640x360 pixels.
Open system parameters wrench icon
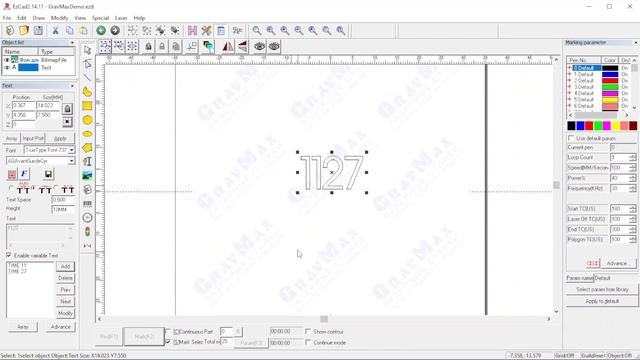207,30
